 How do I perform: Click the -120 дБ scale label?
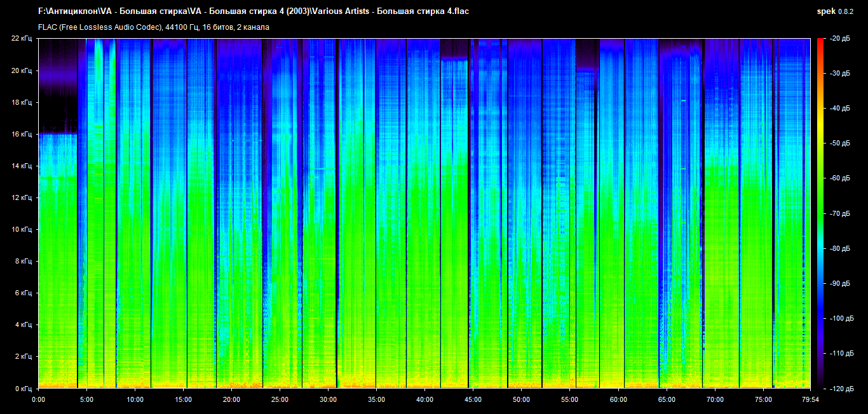point(841,388)
